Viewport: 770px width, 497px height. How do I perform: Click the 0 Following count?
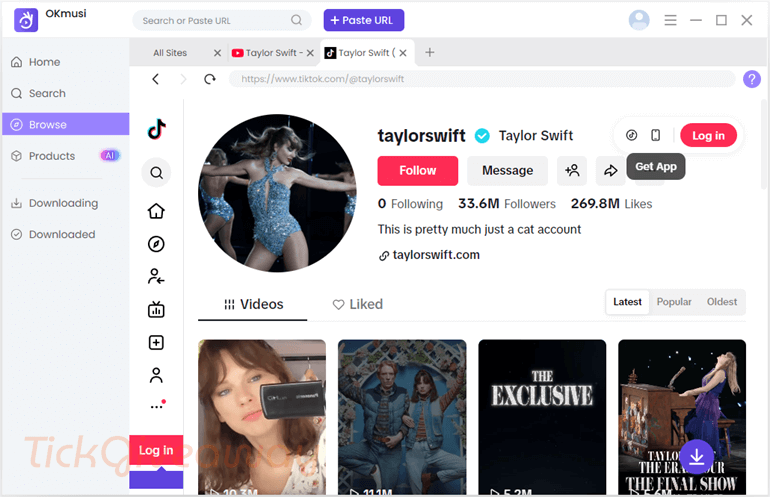410,204
